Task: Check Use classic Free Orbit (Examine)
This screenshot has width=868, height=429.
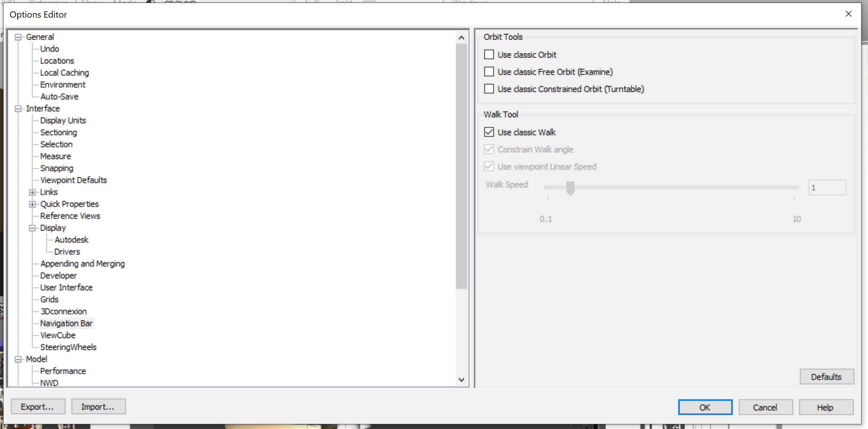Action: 489,72
